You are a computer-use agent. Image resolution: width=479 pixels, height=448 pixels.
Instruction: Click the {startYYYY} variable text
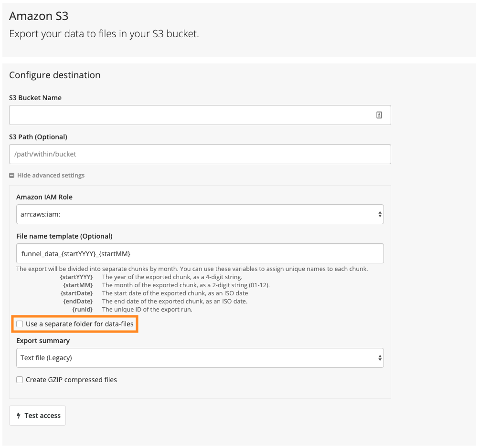click(76, 277)
